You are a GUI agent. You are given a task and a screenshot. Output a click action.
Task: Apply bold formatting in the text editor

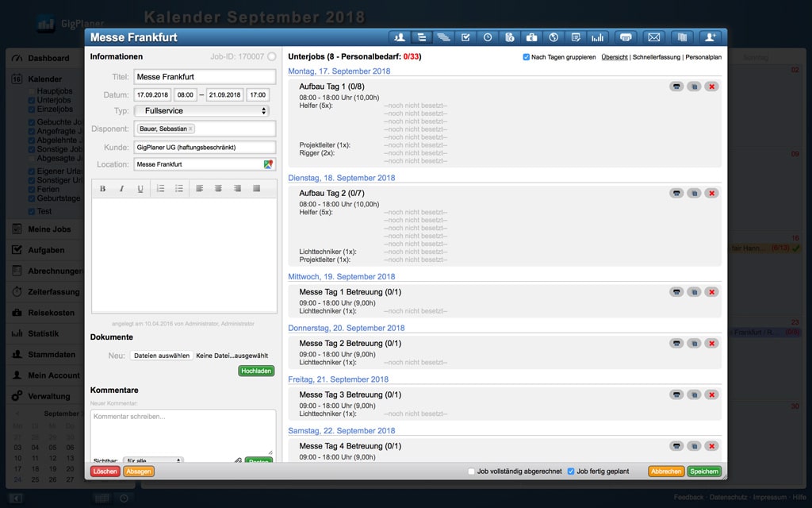[102, 188]
